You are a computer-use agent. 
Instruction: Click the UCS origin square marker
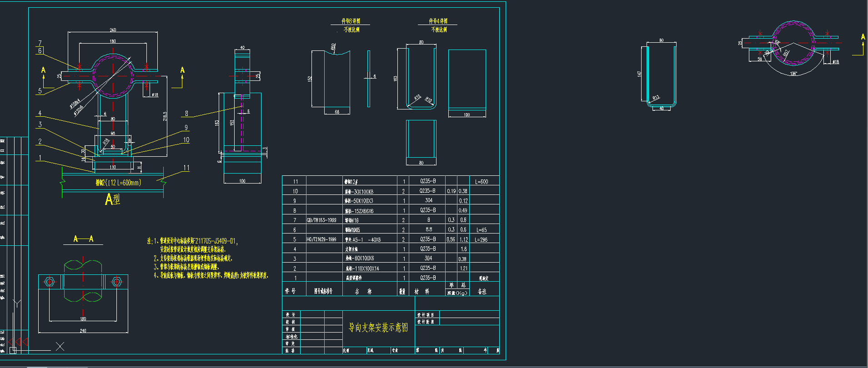[13, 350]
